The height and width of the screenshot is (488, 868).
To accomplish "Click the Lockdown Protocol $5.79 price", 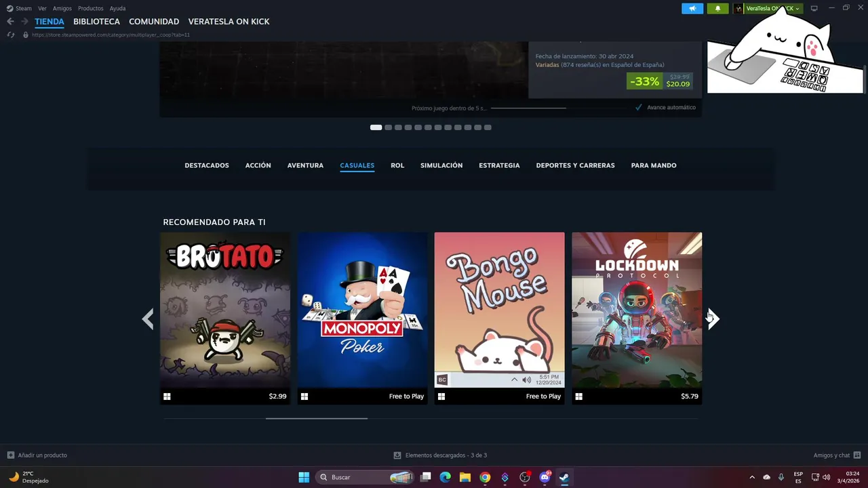I will (x=690, y=396).
